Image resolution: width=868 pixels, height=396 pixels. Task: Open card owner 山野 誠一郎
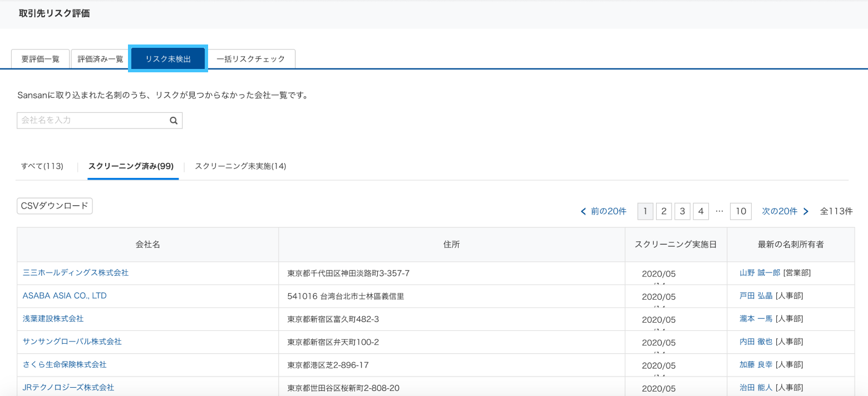pos(760,273)
